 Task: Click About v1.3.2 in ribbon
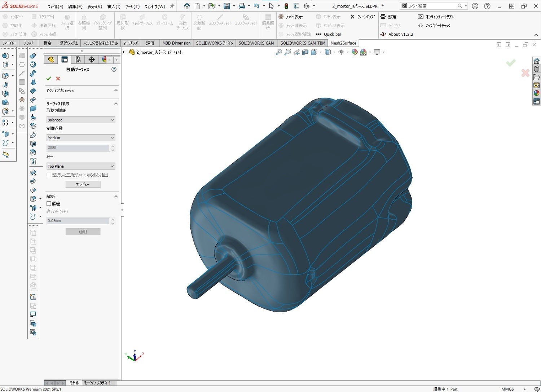click(400, 34)
